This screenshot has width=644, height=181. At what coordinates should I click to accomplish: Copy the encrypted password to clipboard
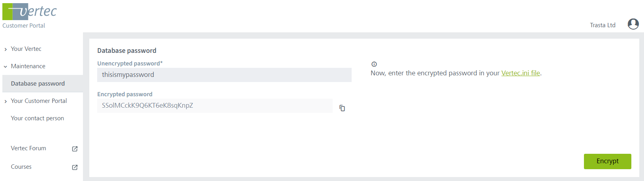342,108
